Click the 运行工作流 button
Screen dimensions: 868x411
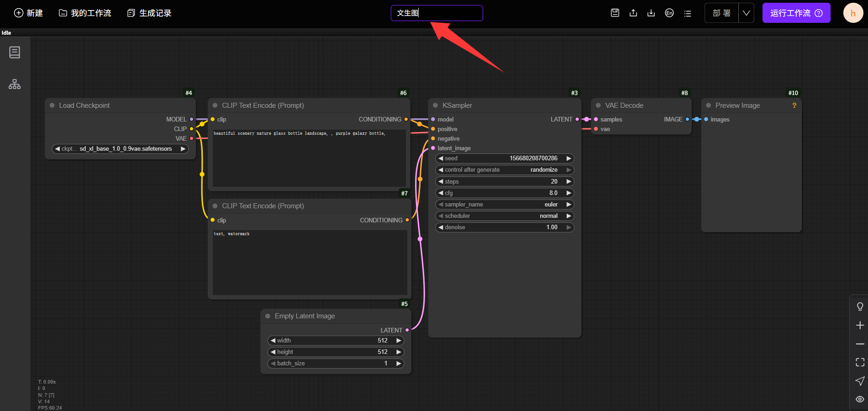796,13
